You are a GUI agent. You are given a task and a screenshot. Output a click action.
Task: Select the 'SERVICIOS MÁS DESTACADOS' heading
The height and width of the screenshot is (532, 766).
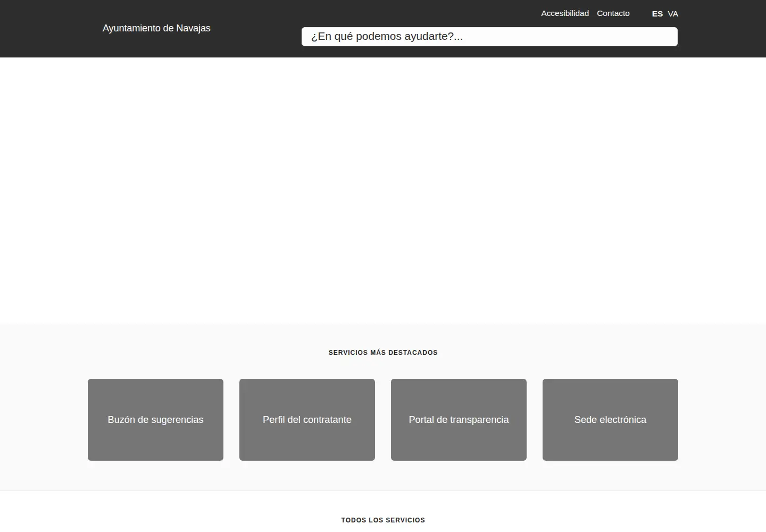tap(383, 353)
